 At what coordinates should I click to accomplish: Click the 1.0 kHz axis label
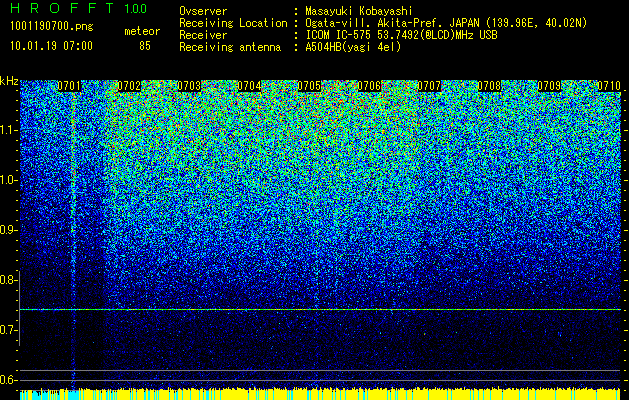click(x=7, y=180)
